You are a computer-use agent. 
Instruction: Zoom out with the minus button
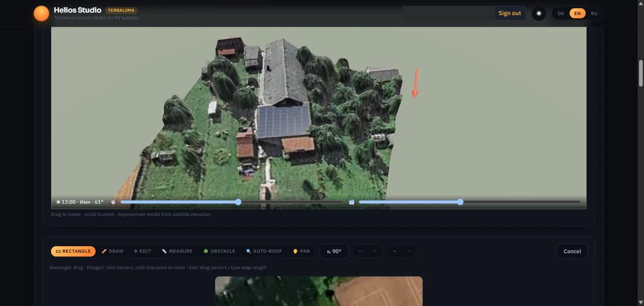coord(408,251)
